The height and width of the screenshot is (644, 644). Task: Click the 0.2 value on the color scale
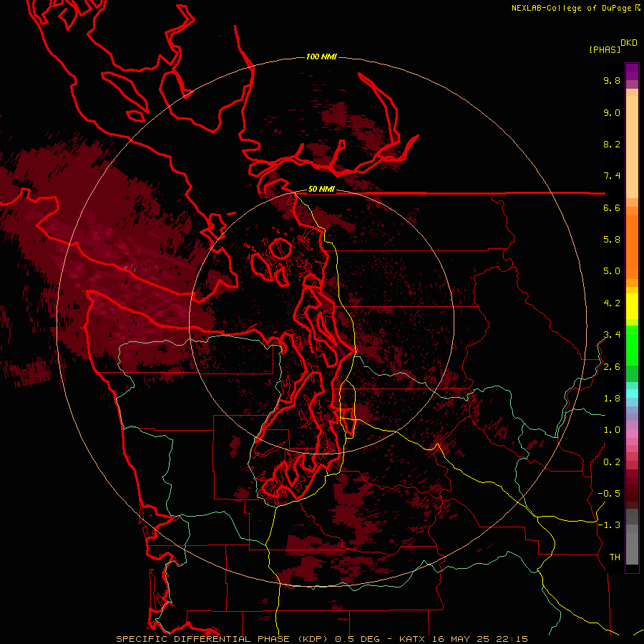[x=612, y=462]
